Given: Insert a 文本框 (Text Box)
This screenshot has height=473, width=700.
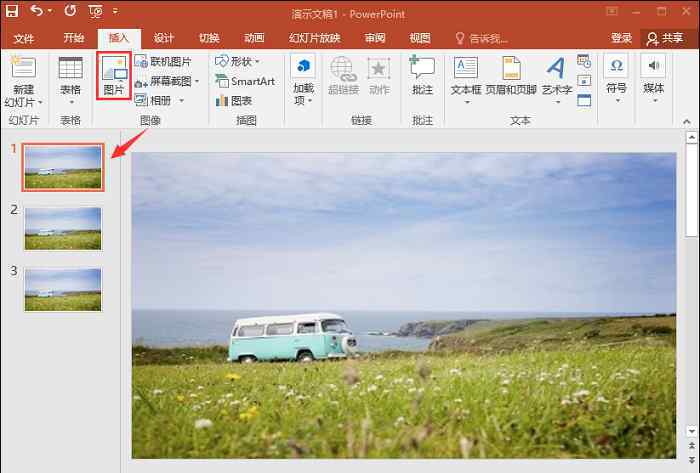Looking at the screenshot, I should point(466,80).
